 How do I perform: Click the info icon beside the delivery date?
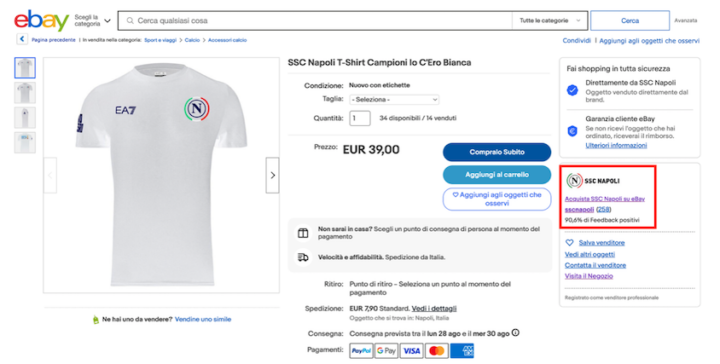pyautogui.click(x=516, y=333)
